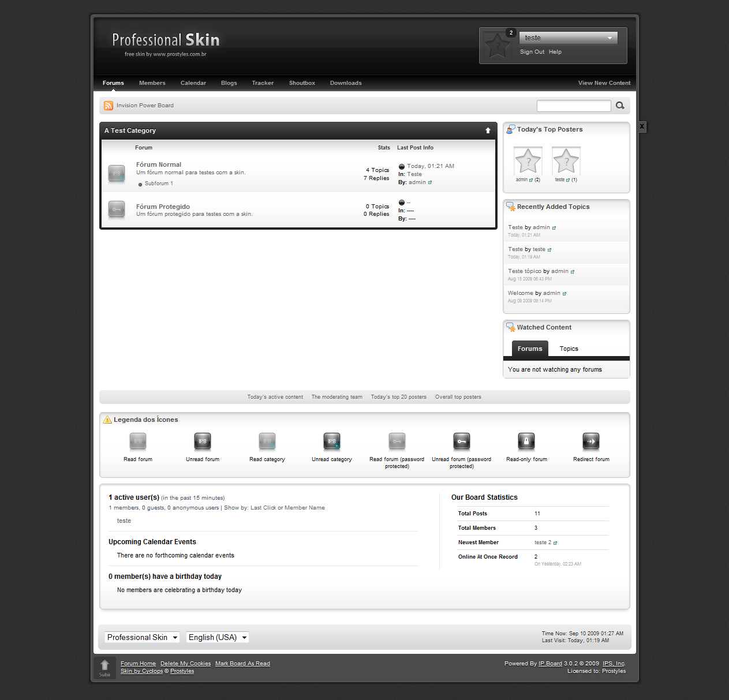This screenshot has height=700, width=729.
Task: Sort active users by Member Name
Action: point(305,508)
